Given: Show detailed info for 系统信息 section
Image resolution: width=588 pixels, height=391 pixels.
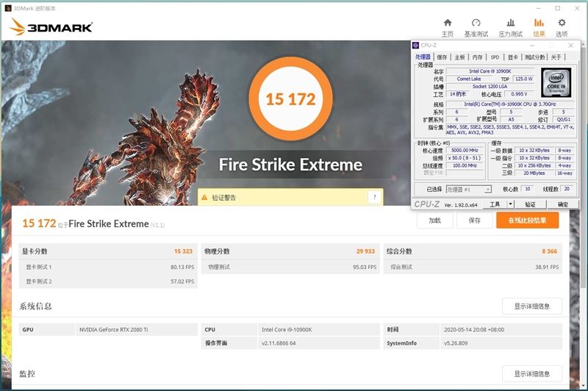Looking at the screenshot, I should [531, 306].
